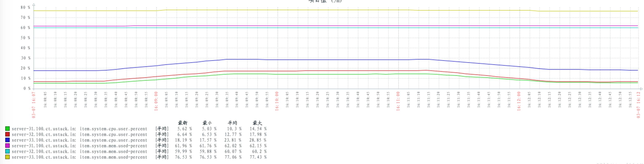This screenshot has width=644, height=164.
Task: Select server-32 item-system-mem-used-percent legend label
Action: click(x=80, y=151)
